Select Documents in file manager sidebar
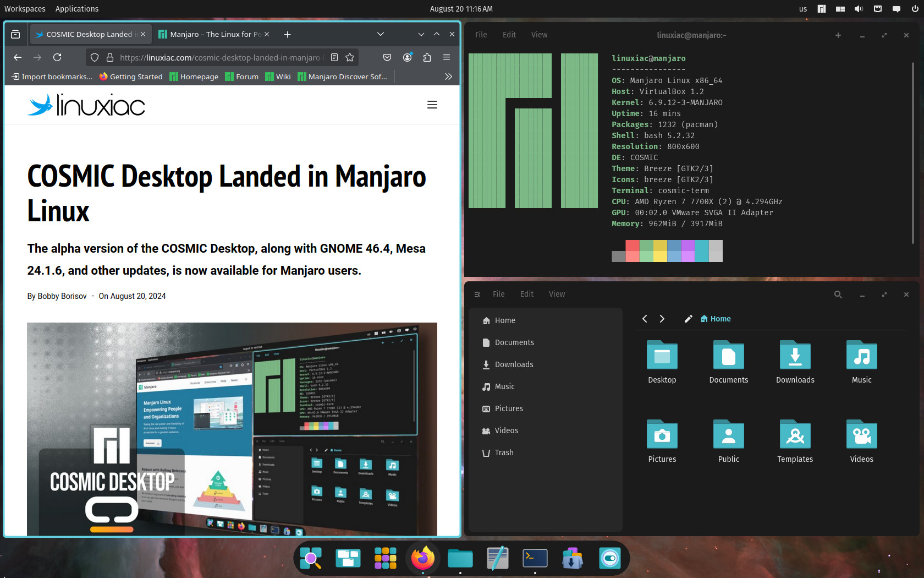Viewport: 924px width, 578px height. click(x=546, y=342)
